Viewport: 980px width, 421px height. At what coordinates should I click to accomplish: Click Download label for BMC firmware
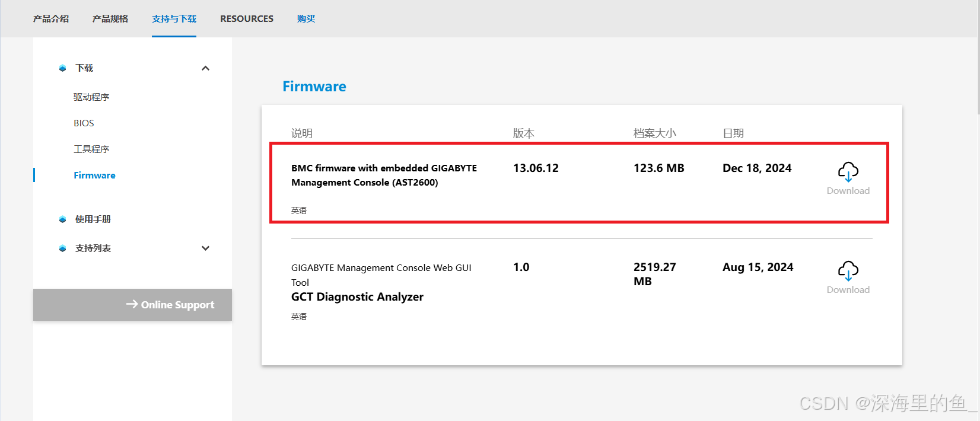pyautogui.click(x=848, y=190)
